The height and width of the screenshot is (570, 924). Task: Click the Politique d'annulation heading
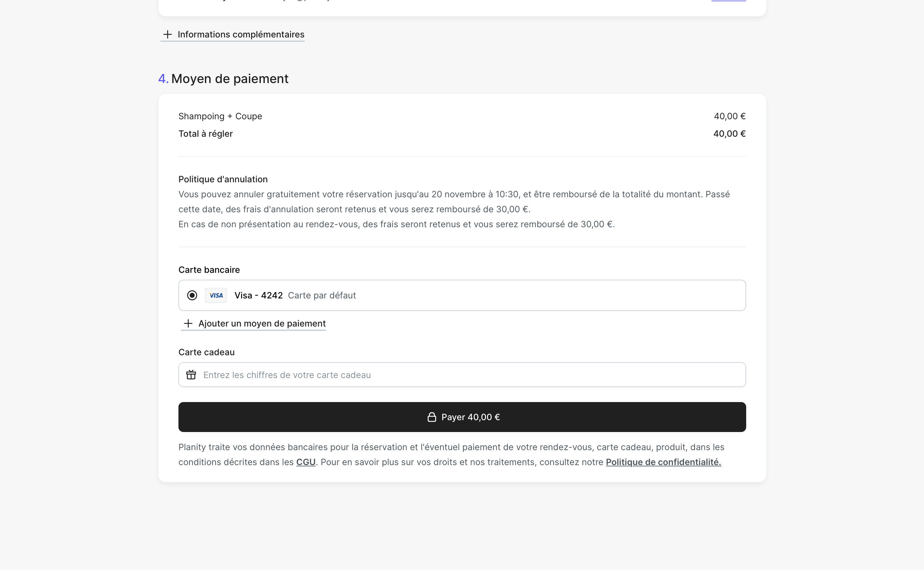(223, 179)
